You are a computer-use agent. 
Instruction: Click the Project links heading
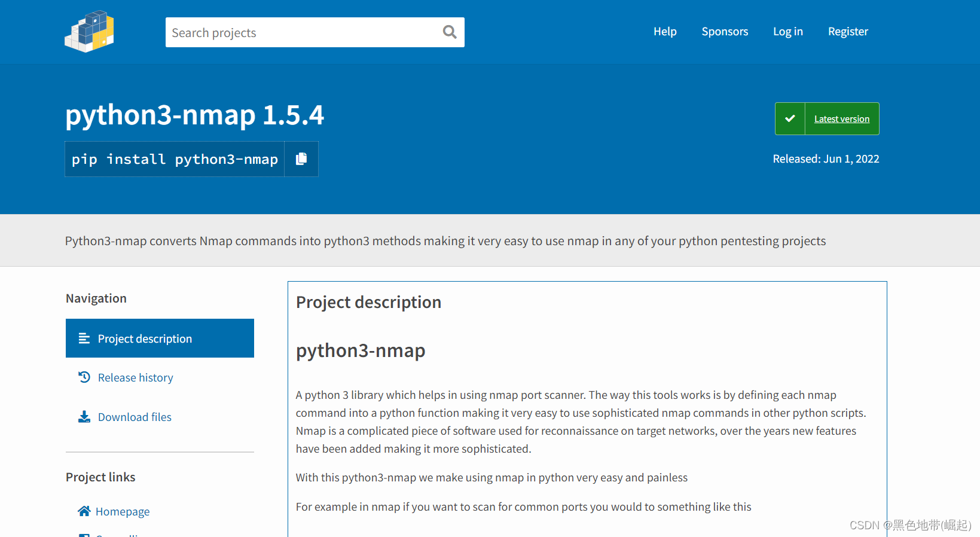tap(100, 477)
